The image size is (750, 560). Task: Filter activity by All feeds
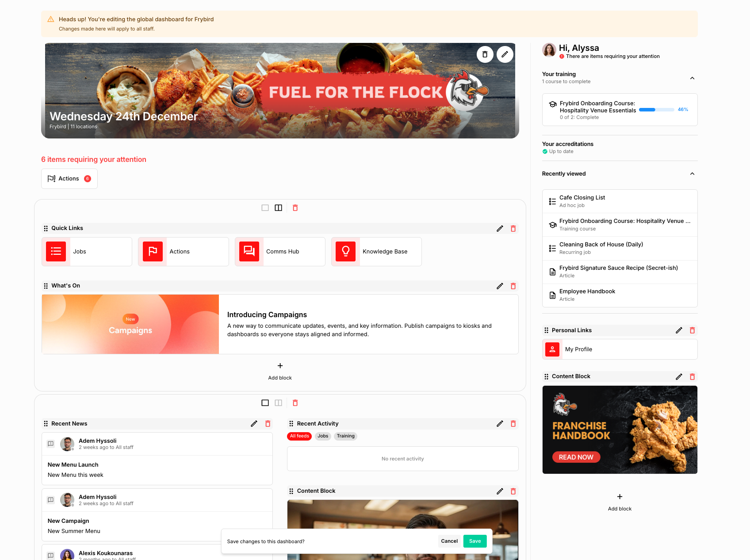299,436
